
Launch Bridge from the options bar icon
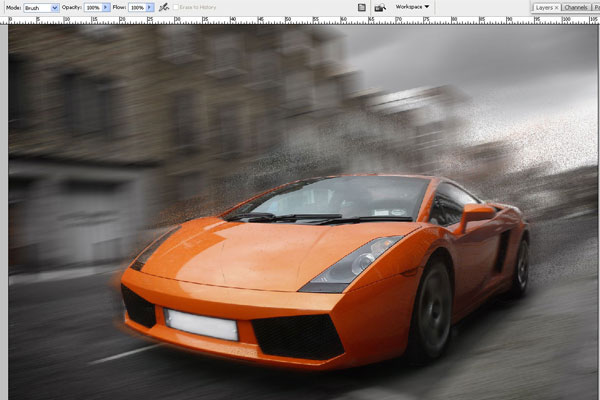tap(380, 7)
